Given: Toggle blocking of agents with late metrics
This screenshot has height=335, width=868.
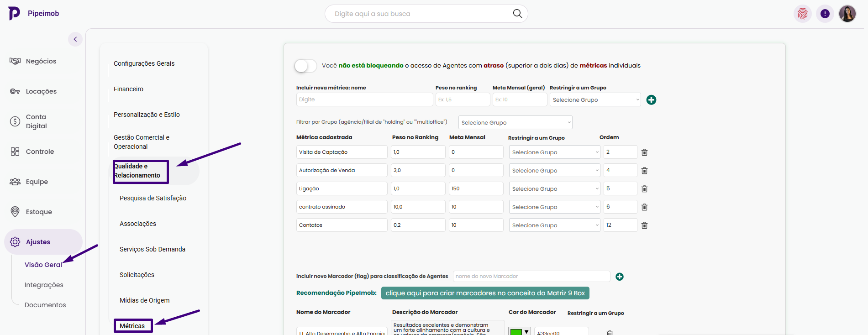Looking at the screenshot, I should click(305, 66).
